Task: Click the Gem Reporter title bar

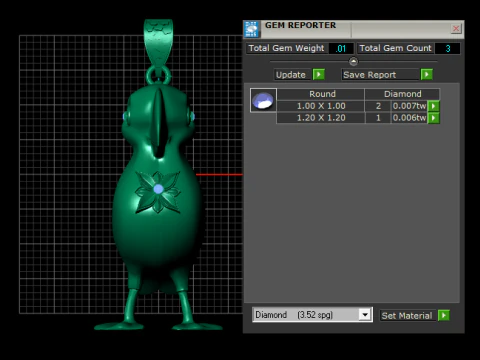Action: 355,29
